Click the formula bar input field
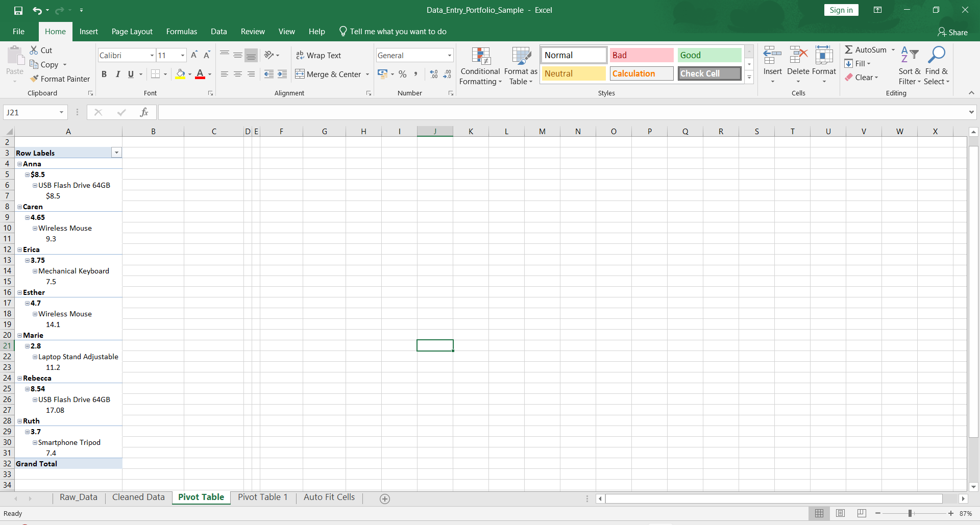Viewport: 980px width, 525px height. coord(562,112)
